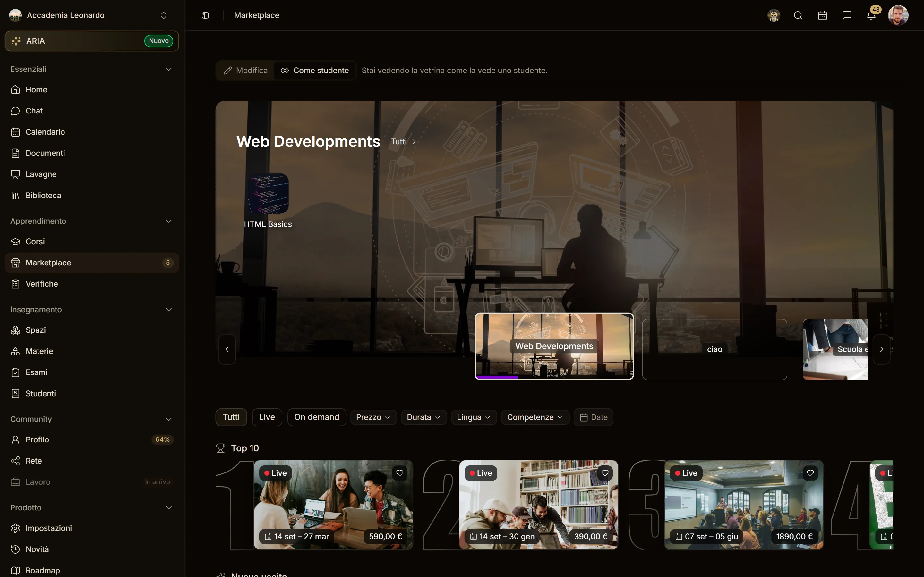Screen dimensions: 924x577
Task: Switch to Modifica mode
Action: point(245,70)
